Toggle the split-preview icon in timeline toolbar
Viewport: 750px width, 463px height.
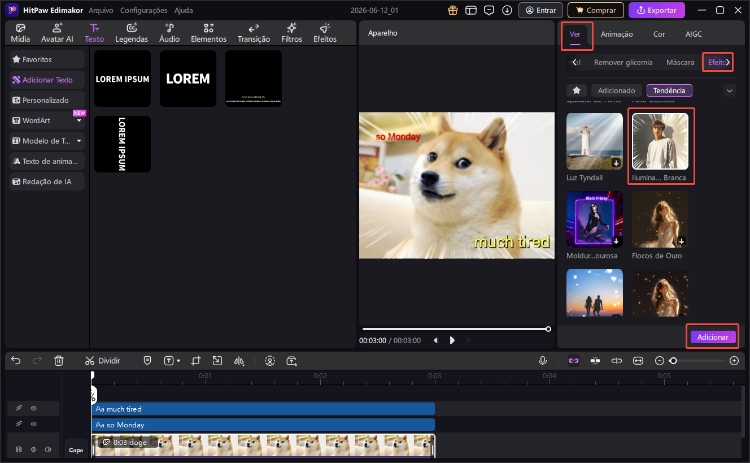(617, 361)
